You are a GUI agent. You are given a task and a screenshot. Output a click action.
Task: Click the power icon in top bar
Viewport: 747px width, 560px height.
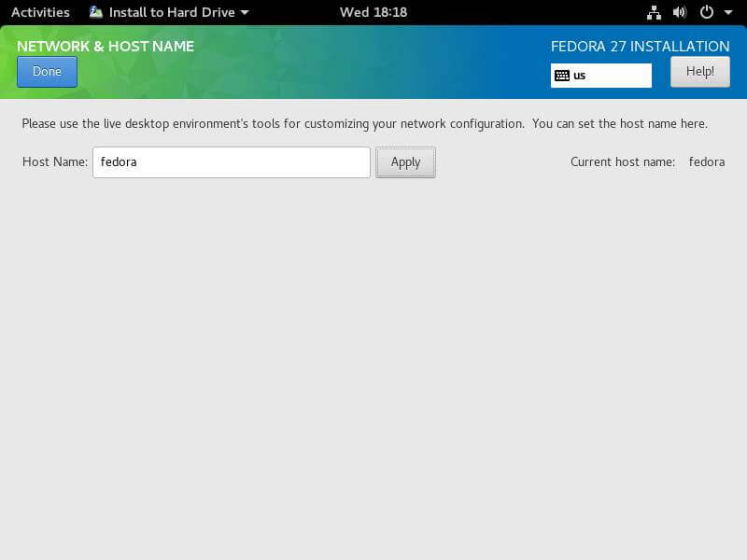707,12
